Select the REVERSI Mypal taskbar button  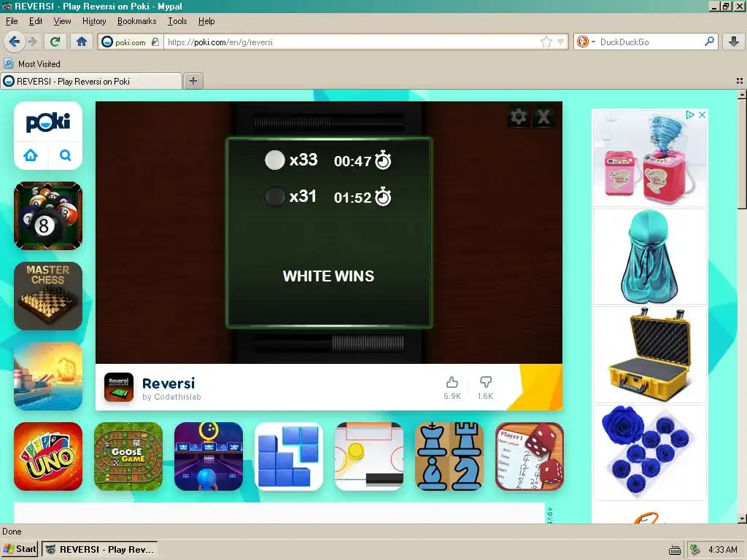coord(99,550)
